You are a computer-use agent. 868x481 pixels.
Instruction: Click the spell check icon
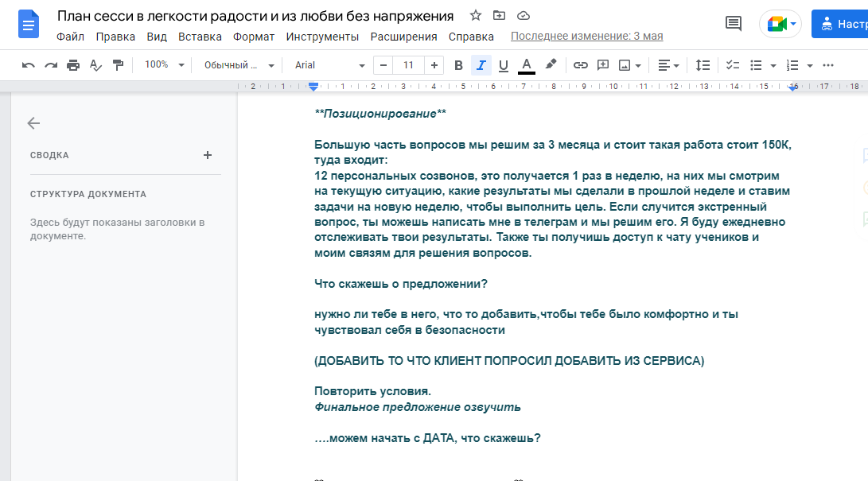(x=96, y=65)
